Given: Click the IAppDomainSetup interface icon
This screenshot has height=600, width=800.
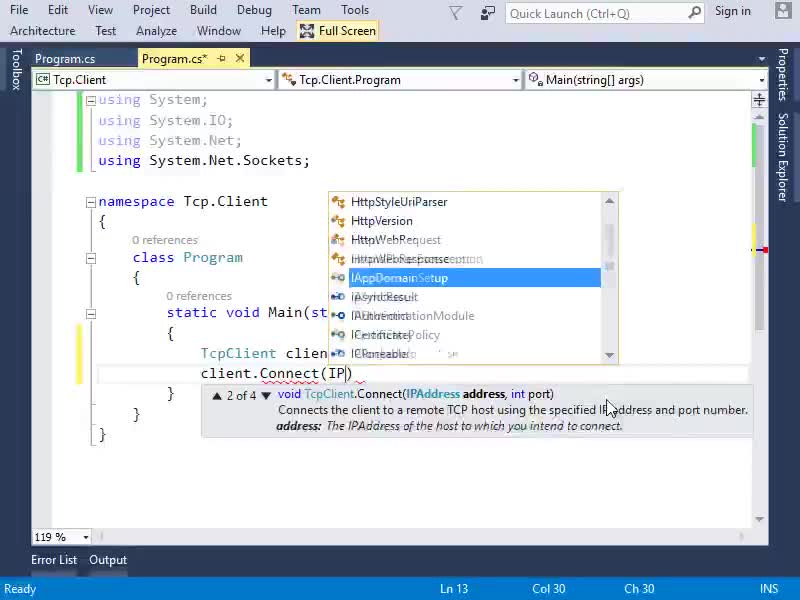Looking at the screenshot, I should pyautogui.click(x=338, y=278).
